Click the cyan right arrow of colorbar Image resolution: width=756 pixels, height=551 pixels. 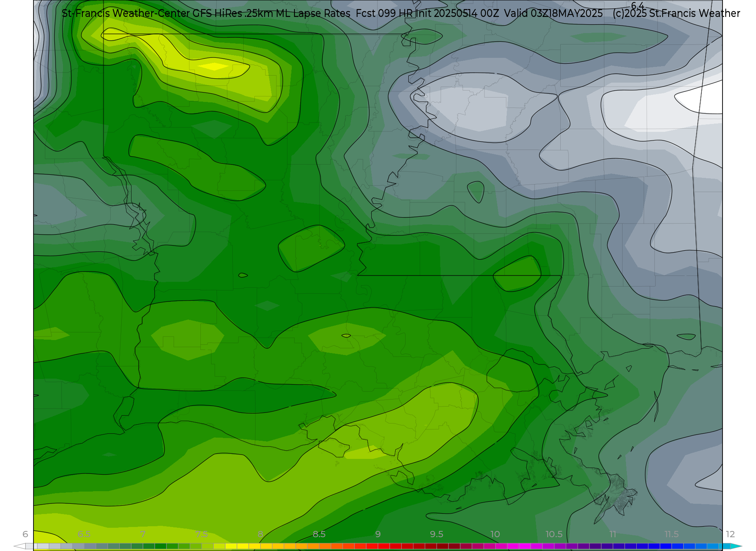(x=736, y=546)
